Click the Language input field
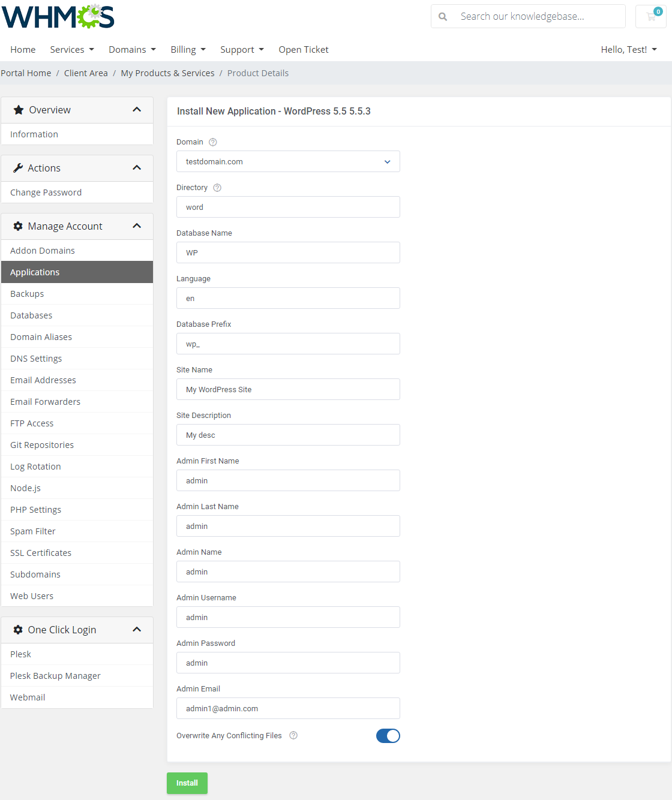Viewport: 672px width, 800px height. [288, 298]
